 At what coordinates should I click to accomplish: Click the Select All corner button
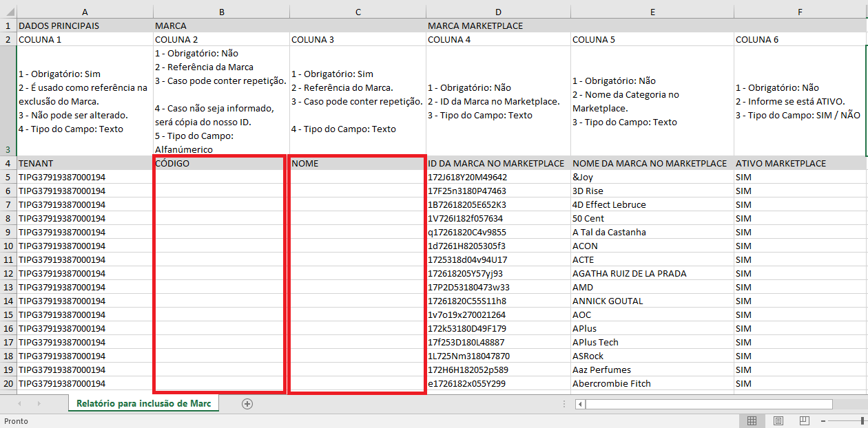[x=8, y=12]
